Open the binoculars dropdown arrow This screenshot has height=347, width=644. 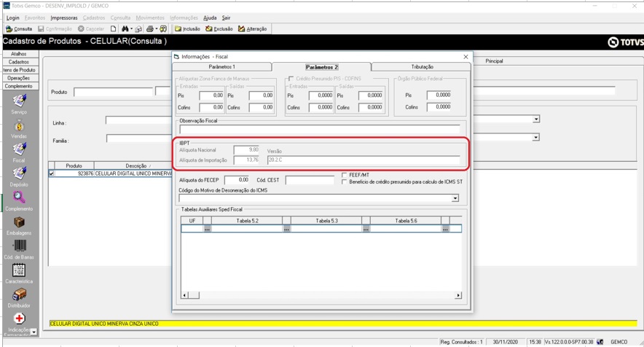coord(131,28)
